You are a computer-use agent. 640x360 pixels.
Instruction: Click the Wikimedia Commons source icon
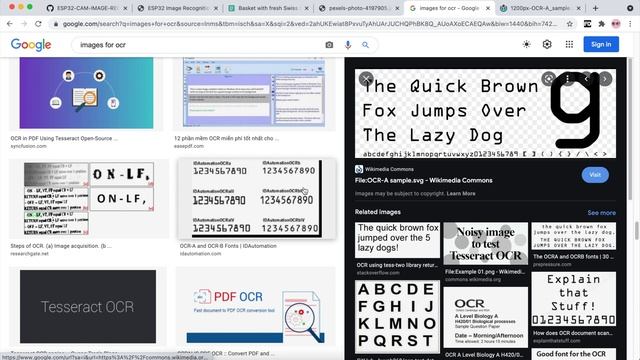tap(359, 169)
